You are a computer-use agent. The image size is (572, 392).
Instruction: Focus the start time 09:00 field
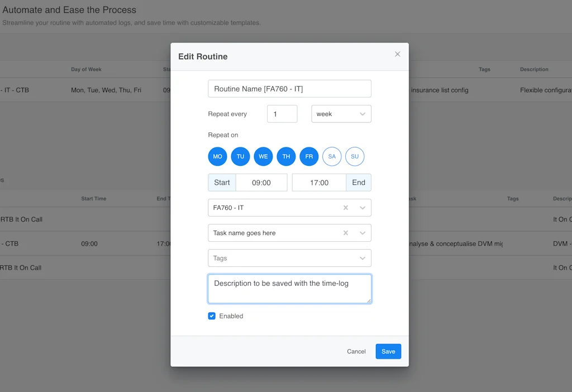coord(261,183)
